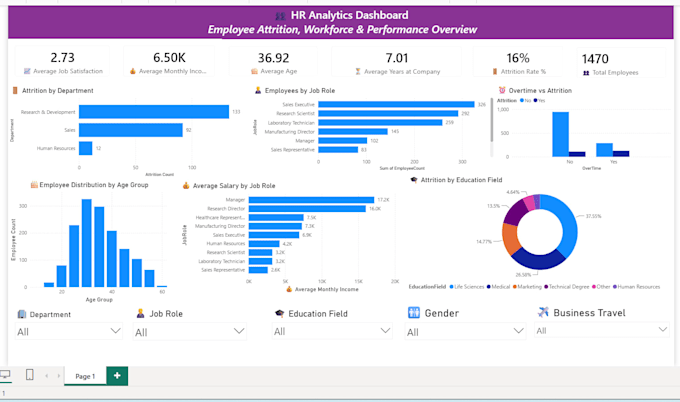Select the Research Scientist employee count bar
This screenshot has height=402, width=680.
388,114
